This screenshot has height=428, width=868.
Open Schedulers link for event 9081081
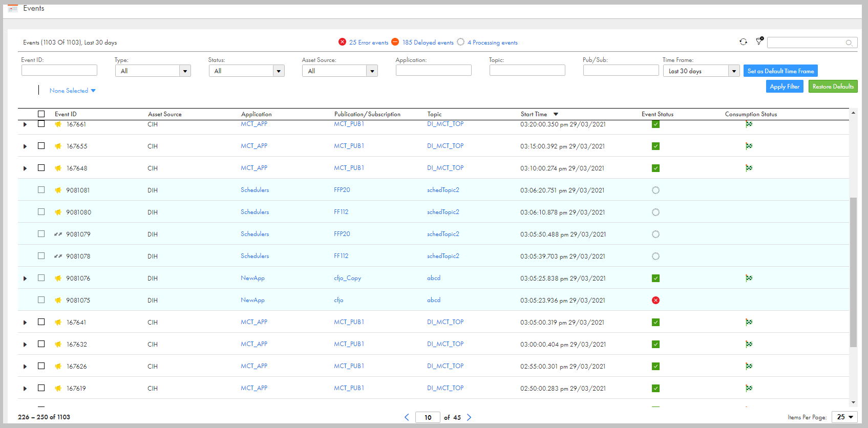255,190
